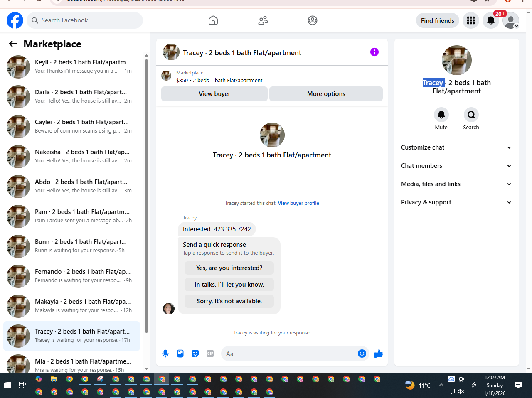The height and width of the screenshot is (398, 532).
Task: Search in conversation with magnifier icon
Action: point(471,115)
